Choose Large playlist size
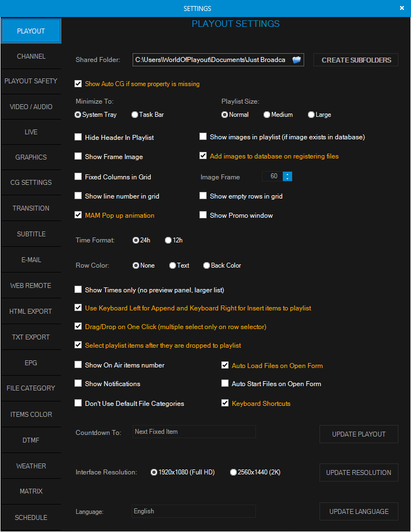411x532 pixels. pyautogui.click(x=311, y=115)
